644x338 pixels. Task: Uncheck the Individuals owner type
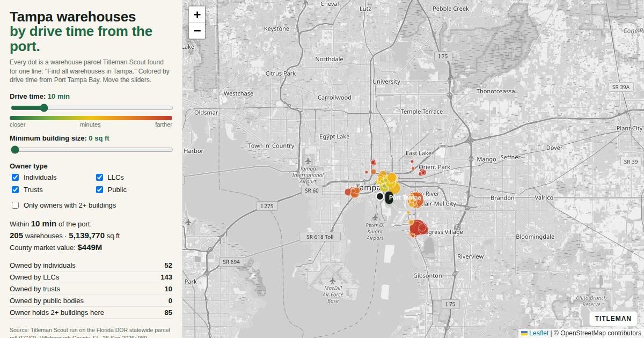tap(15, 178)
